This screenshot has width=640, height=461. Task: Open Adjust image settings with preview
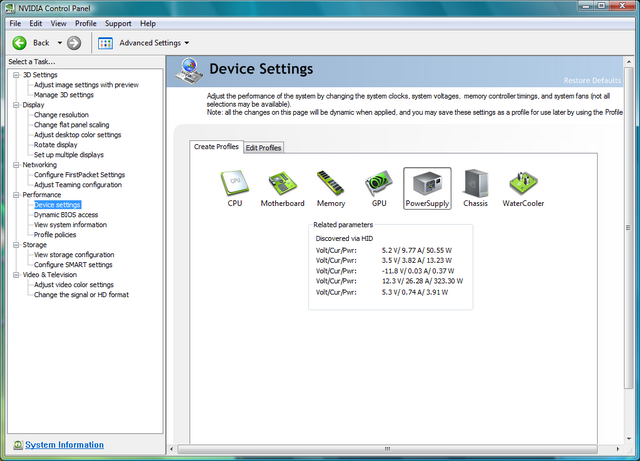point(86,85)
